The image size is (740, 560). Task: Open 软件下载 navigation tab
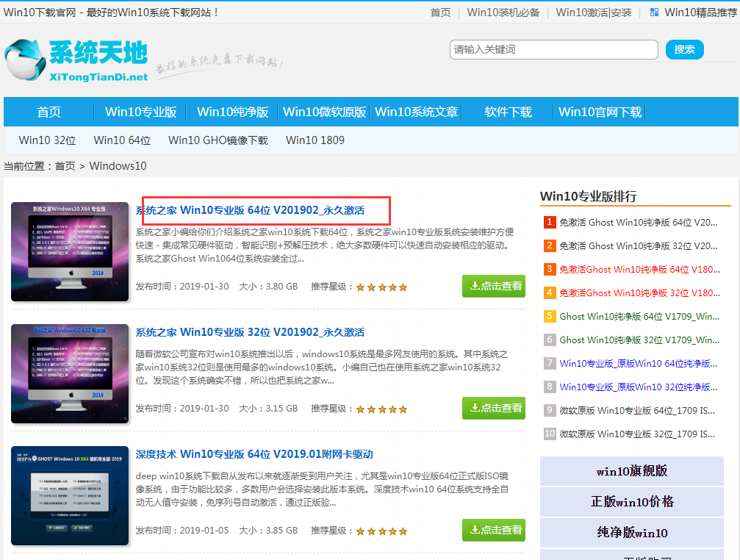(508, 112)
